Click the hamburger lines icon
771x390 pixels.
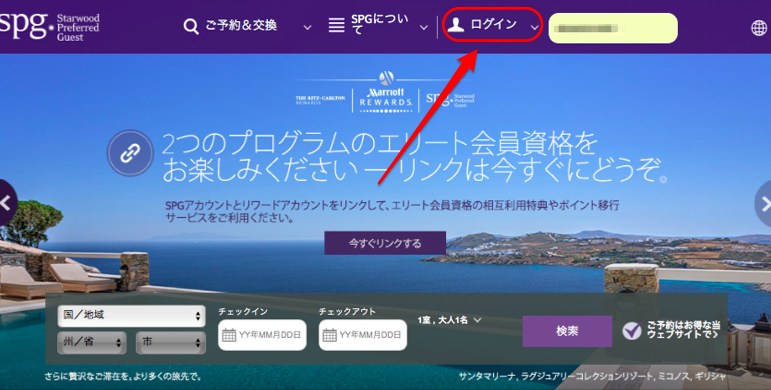[x=336, y=26]
